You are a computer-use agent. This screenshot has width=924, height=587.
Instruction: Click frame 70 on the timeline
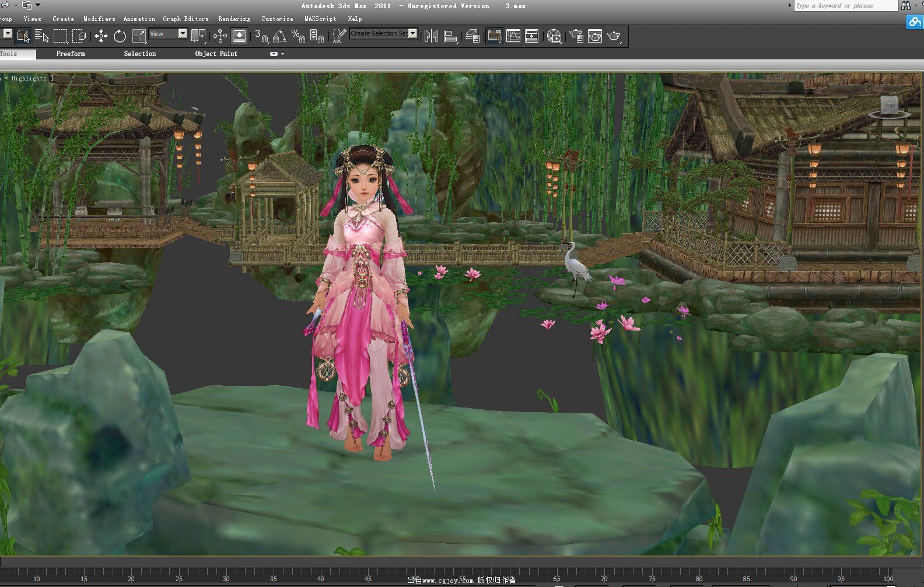pyautogui.click(x=604, y=578)
